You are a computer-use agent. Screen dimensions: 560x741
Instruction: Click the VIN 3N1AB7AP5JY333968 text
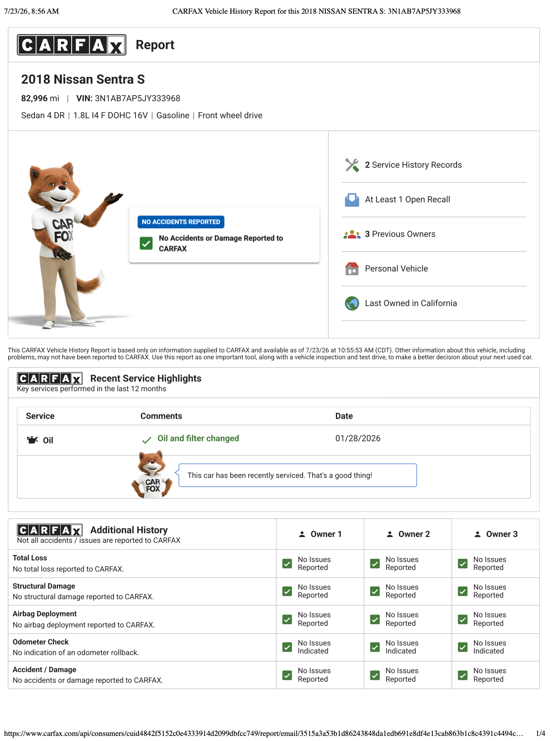click(128, 98)
